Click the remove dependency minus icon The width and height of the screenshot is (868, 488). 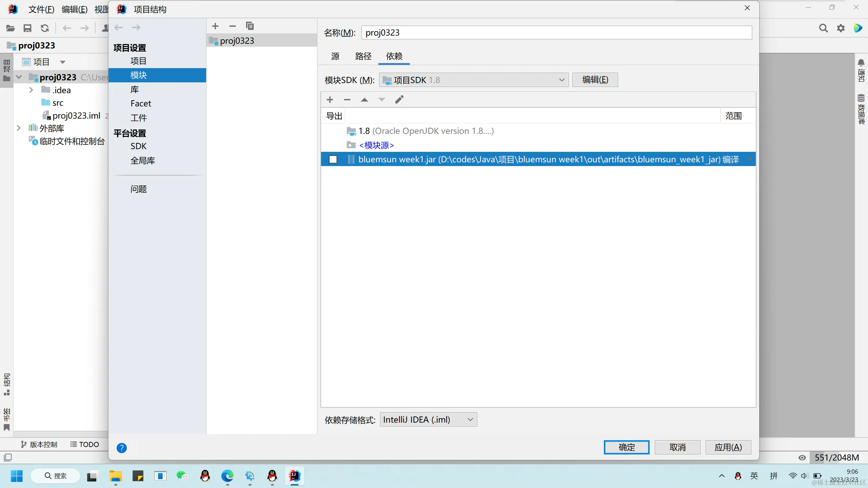347,100
